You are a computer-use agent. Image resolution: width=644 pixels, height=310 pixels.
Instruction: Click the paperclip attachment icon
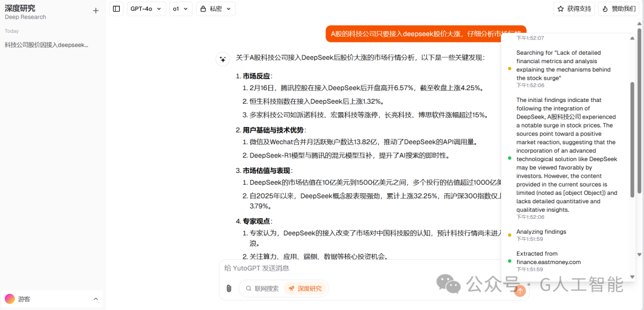pyautogui.click(x=229, y=288)
